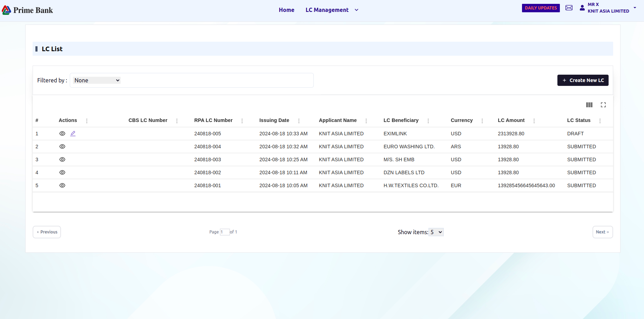Click Create New LC button

point(583,80)
